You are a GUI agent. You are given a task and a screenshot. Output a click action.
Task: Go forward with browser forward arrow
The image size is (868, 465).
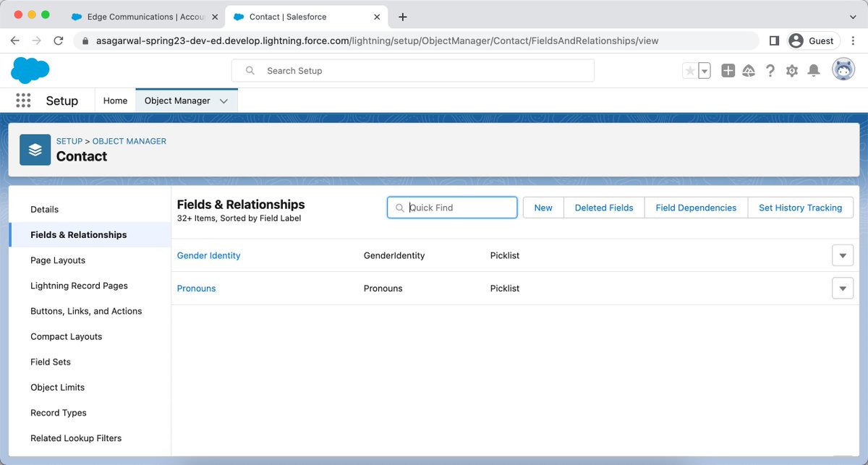[x=37, y=40]
